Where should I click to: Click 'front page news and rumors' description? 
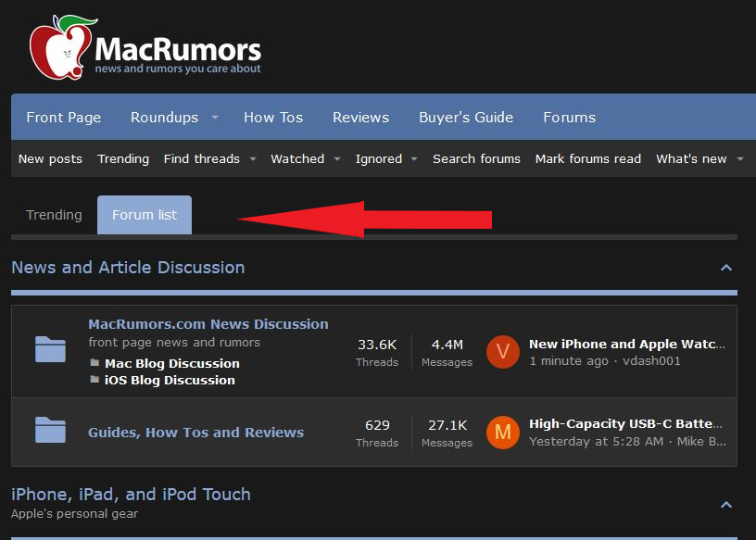click(x=174, y=343)
